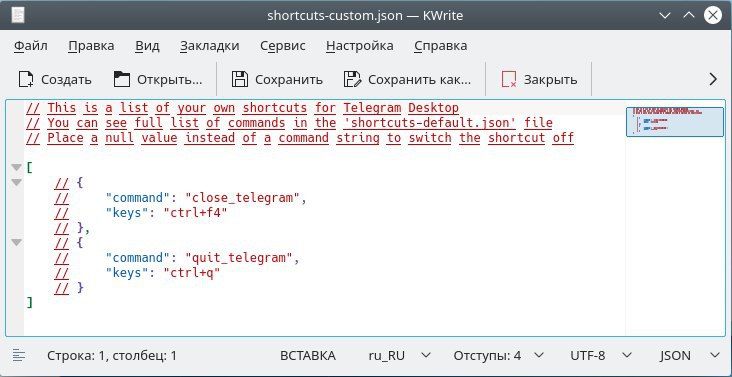732x377 pixels.
Task: Click the closing bracket ] line
Action: [x=30, y=302]
